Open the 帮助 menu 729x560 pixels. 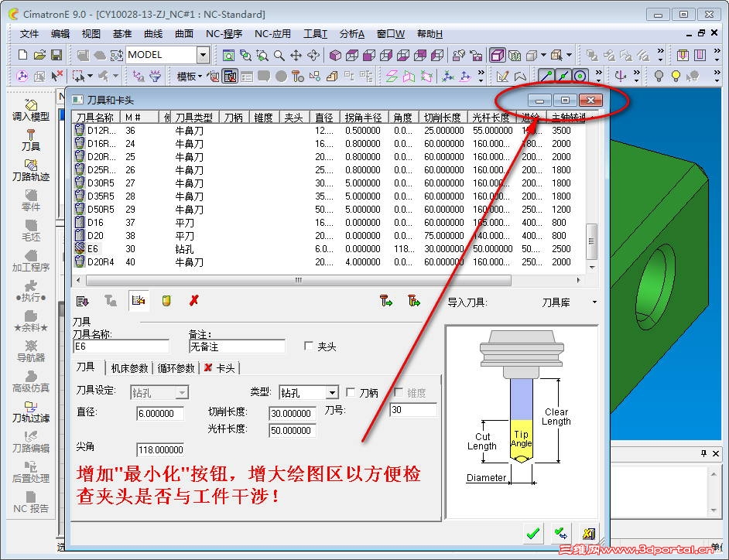(430, 34)
